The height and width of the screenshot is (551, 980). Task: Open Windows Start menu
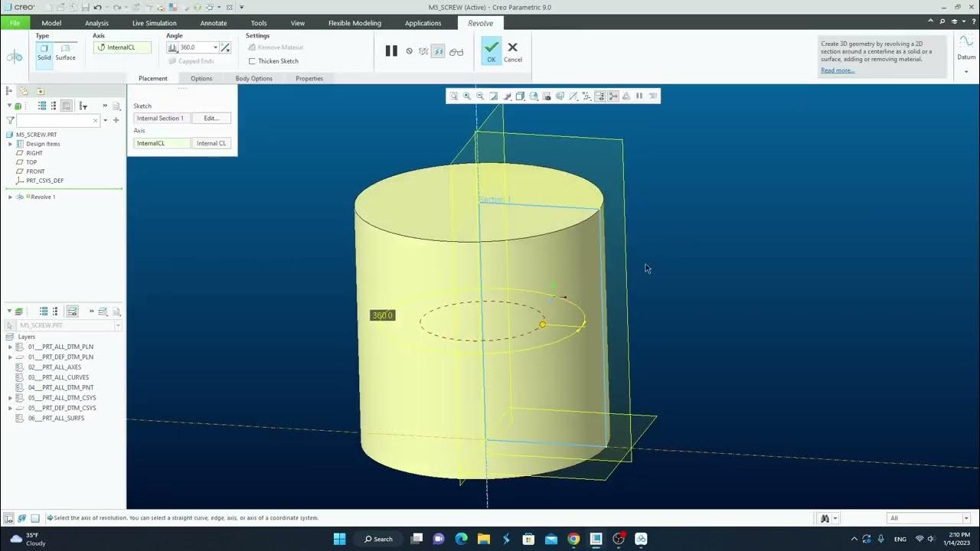(340, 539)
